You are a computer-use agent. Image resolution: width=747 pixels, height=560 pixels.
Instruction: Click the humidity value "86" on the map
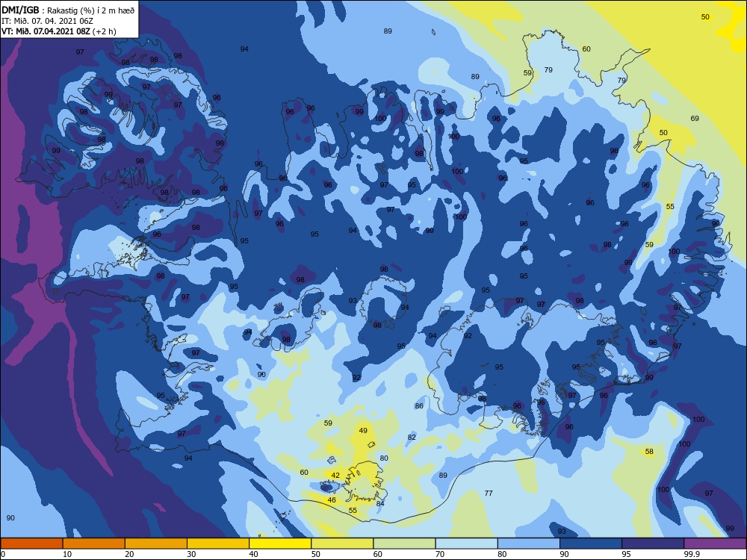coord(419,406)
